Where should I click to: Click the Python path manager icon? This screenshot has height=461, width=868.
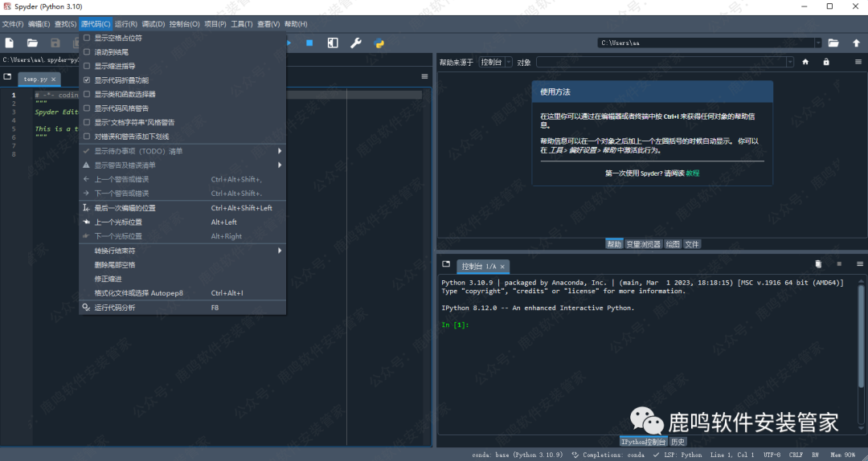coord(379,43)
